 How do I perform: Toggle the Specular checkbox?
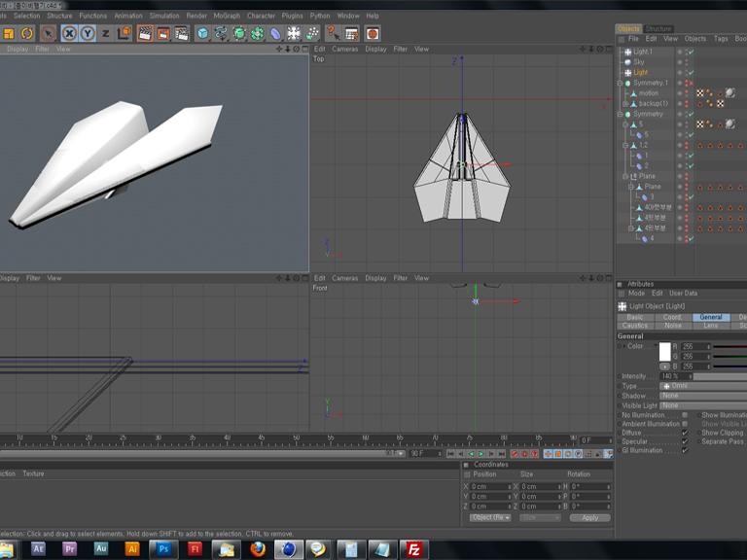point(685,441)
